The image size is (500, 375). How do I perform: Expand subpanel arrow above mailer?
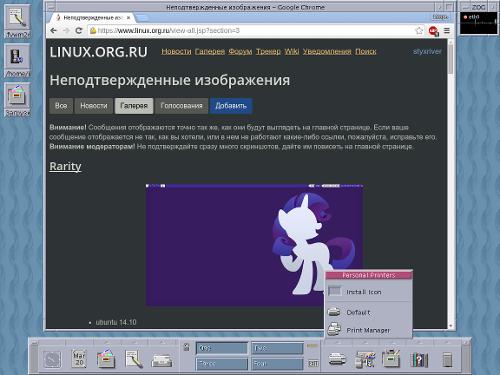tap(162, 342)
